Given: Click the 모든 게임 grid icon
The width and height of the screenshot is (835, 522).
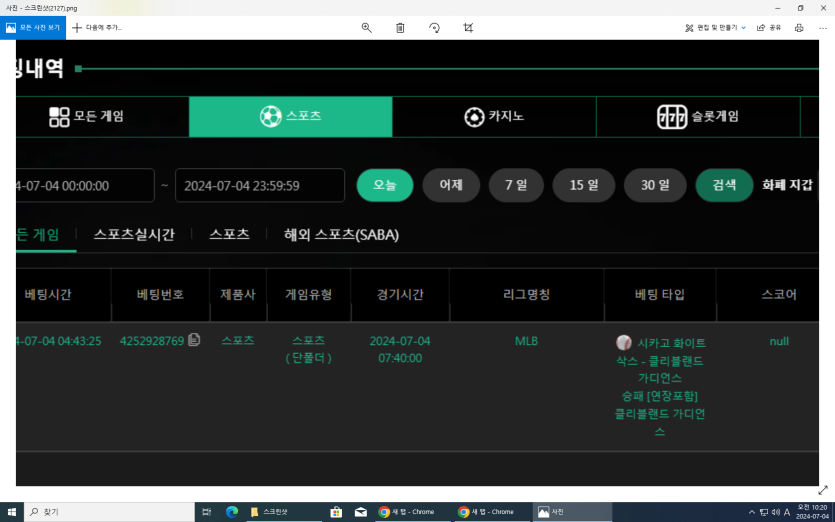Looking at the screenshot, I should (59, 117).
